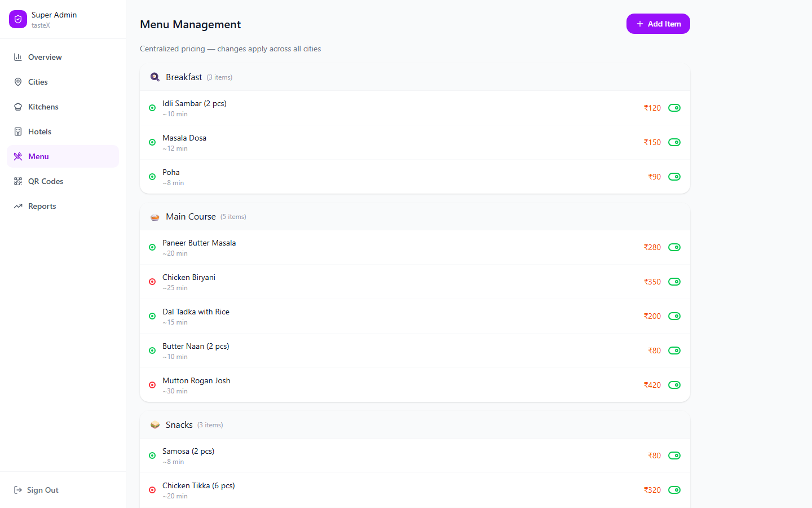Click the Kitchens chef hat icon
This screenshot has height=508, width=812.
click(18, 107)
